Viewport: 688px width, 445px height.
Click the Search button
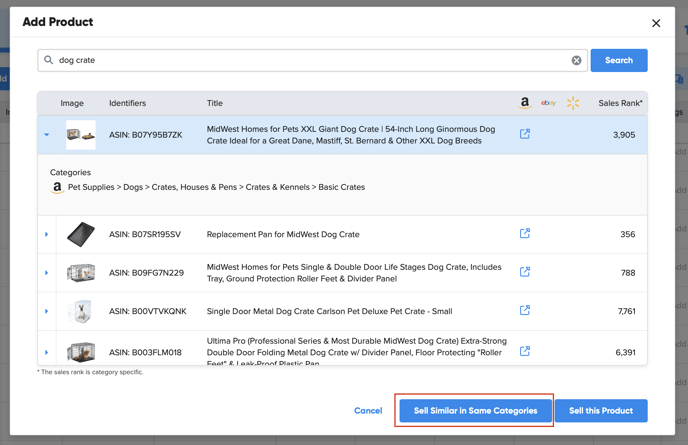point(619,60)
